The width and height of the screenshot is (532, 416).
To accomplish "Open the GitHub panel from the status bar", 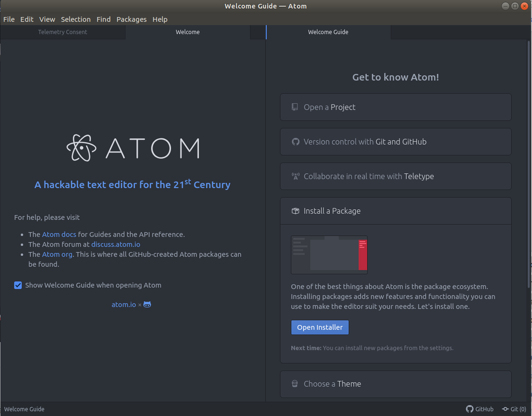I will [479, 409].
